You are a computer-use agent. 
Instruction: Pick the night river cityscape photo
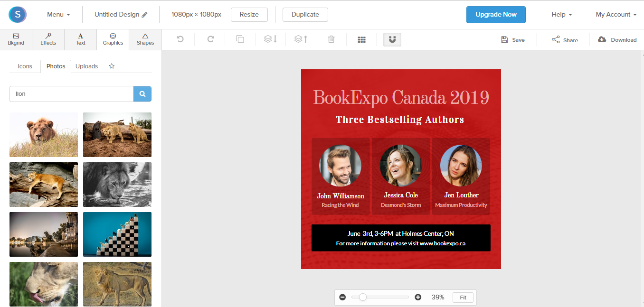[44, 234]
